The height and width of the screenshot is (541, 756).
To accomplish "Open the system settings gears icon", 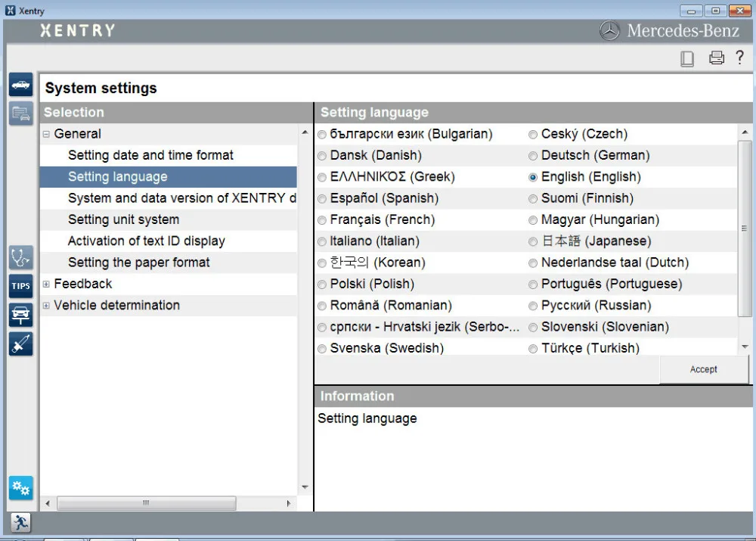I will point(20,488).
